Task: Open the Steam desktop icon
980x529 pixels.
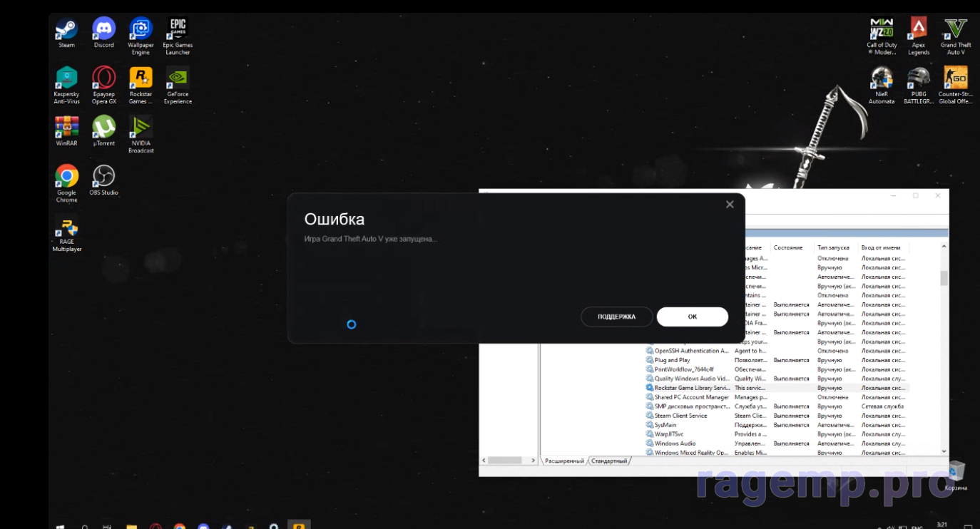Action: click(x=66, y=29)
